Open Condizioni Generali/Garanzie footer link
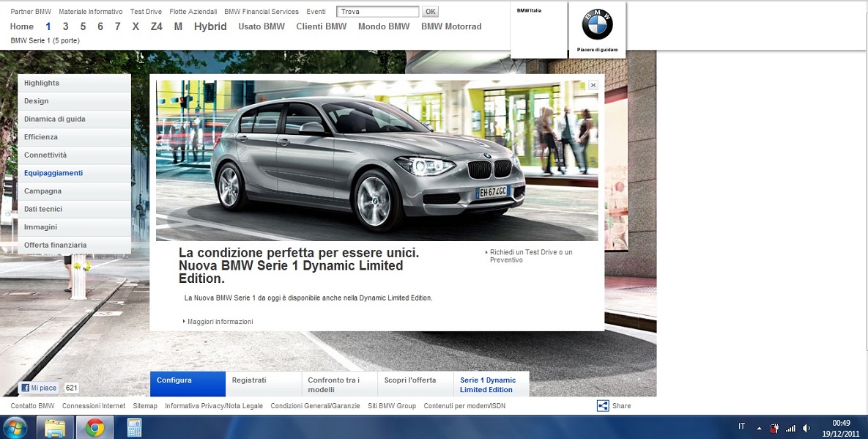Viewport: 868px width, 439px height. point(316,406)
